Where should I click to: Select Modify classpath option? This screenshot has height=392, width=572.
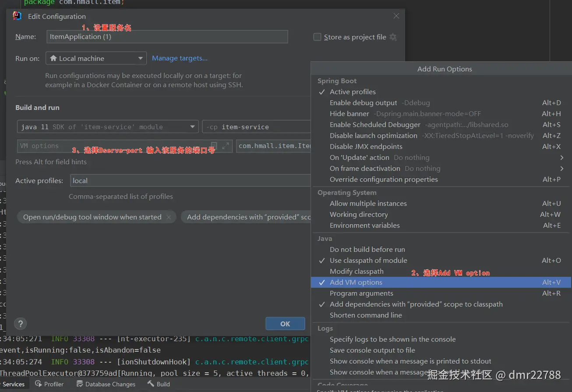[441, 272]
